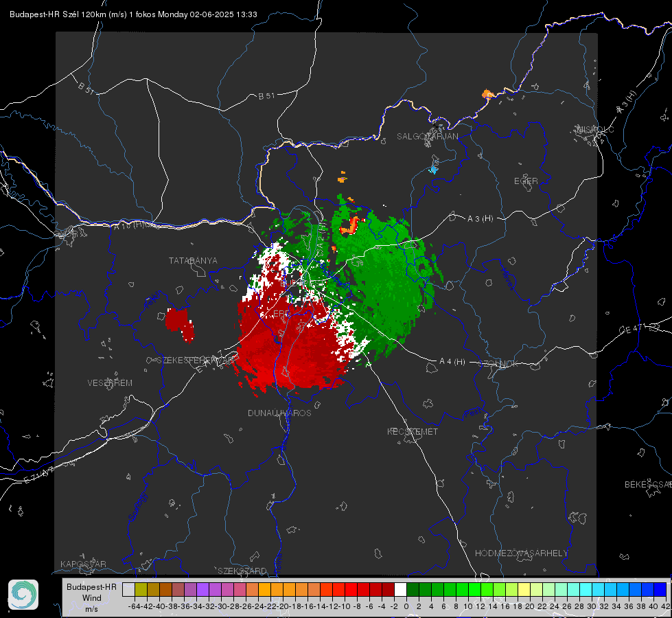The image size is (672, 618).
Task: Click the KECSKEMET city label
Action: pos(413,431)
